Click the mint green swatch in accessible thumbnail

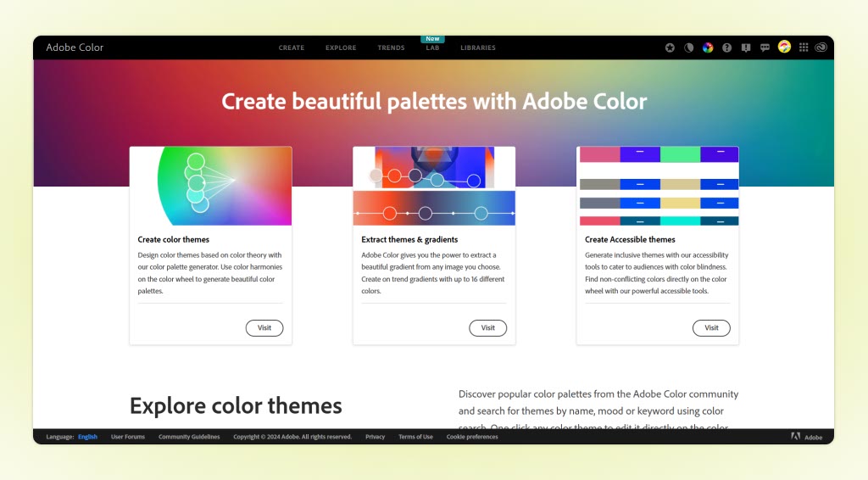681,154
